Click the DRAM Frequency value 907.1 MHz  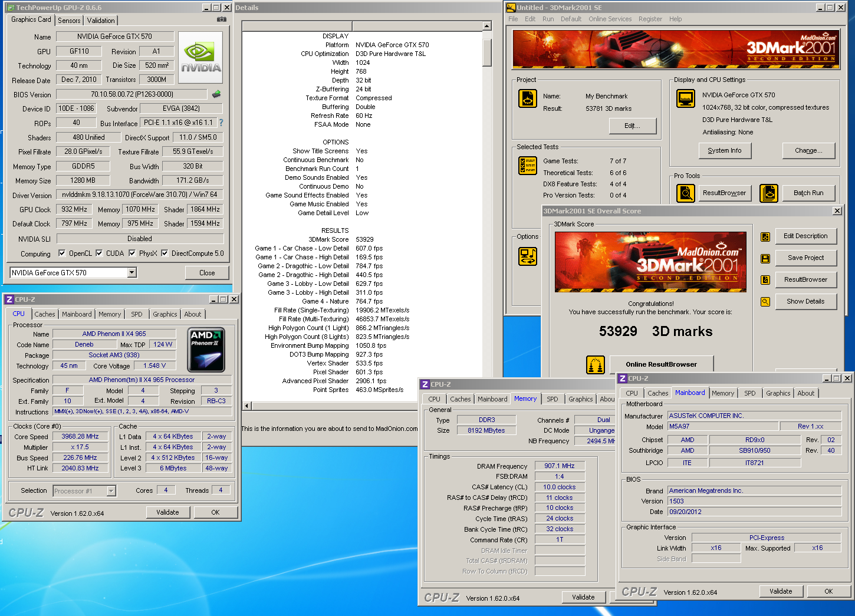point(560,466)
